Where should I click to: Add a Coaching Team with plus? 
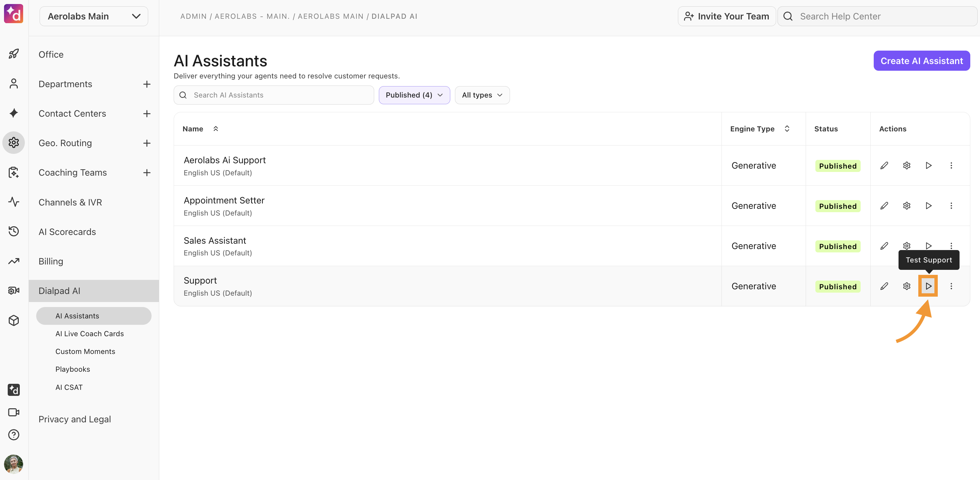(147, 173)
